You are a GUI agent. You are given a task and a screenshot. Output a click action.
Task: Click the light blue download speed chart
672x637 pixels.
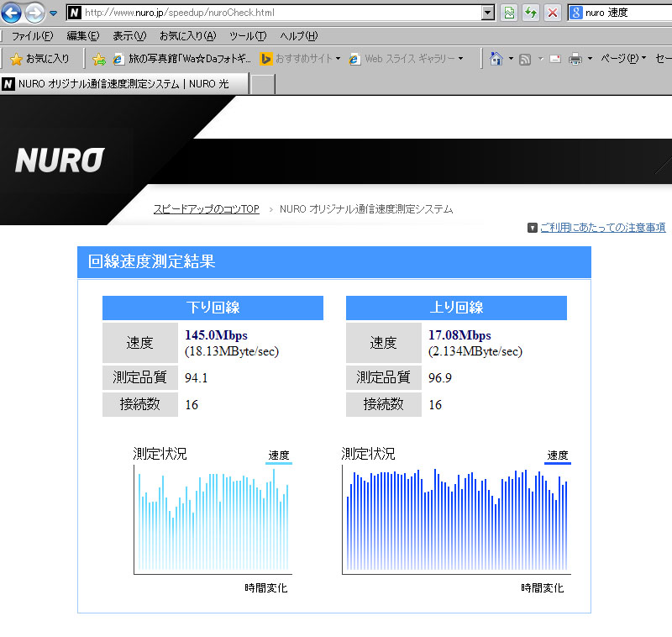(x=213, y=520)
